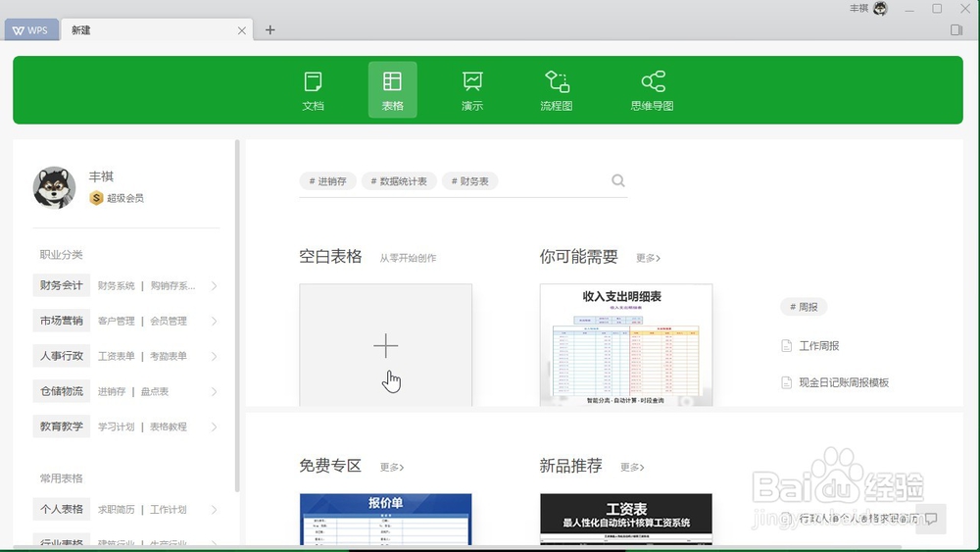Select the 表格 spreadsheet type icon
The width and height of the screenshot is (980, 552).
393,90
